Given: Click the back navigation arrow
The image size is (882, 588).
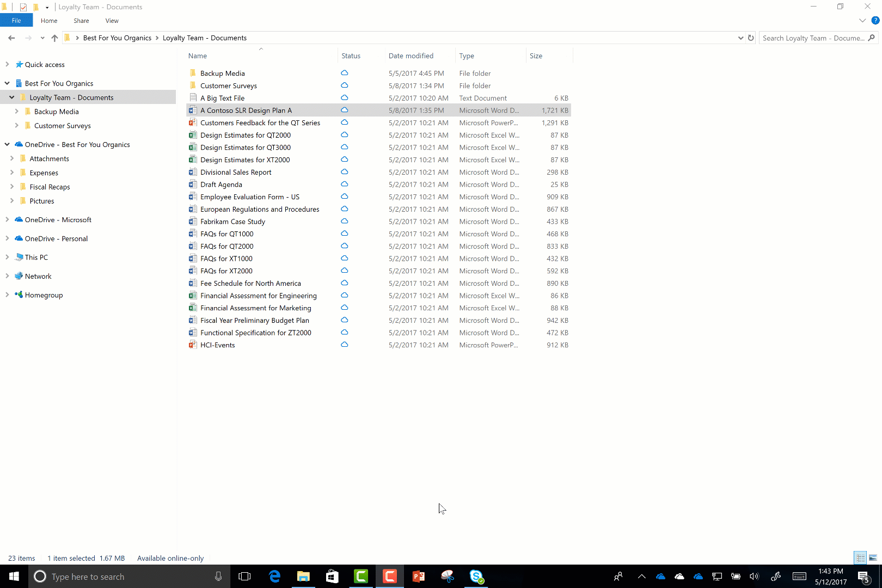Looking at the screenshot, I should pos(11,38).
